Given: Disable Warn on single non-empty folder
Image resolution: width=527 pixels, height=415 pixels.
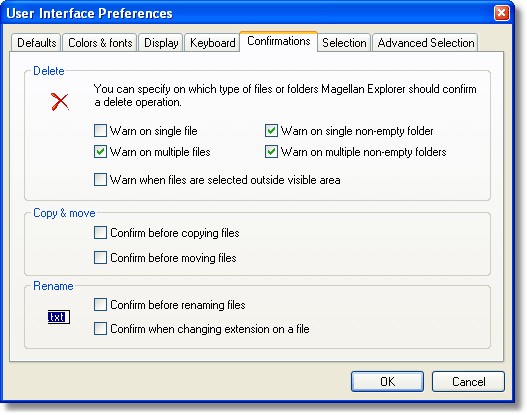Looking at the screenshot, I should tap(271, 130).
